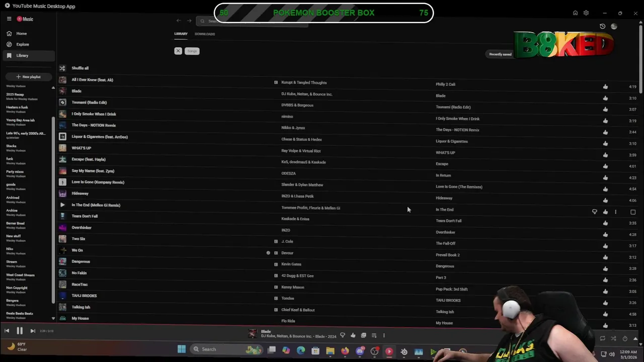Toggle like on Tsunami (Radio Edit)
644x362 pixels.
tap(605, 109)
